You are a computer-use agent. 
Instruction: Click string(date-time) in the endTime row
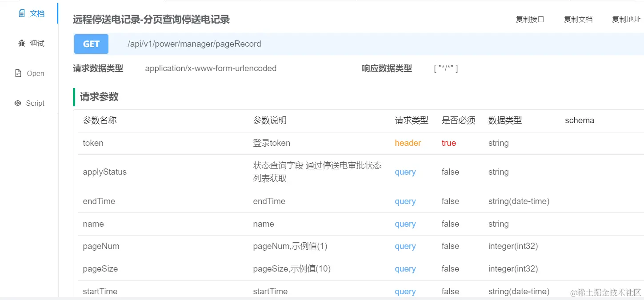point(519,201)
